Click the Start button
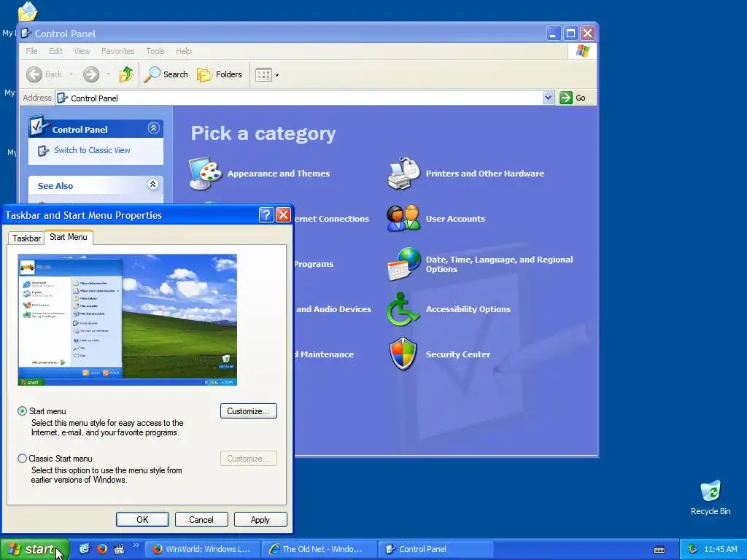This screenshot has height=560, width=747. 34,549
